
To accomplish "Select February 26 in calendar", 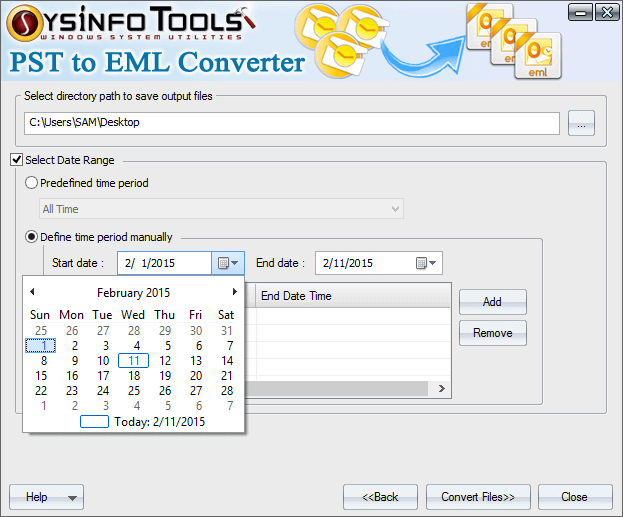I will point(165,391).
